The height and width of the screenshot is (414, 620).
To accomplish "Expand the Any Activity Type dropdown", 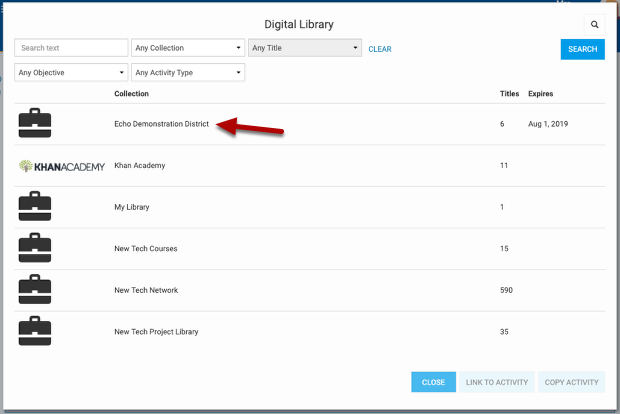I will pos(188,73).
